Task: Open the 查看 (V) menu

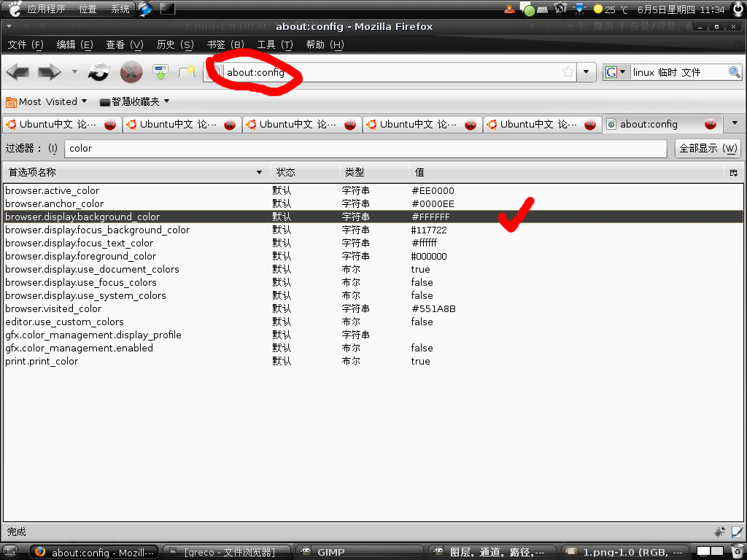Action: [124, 44]
